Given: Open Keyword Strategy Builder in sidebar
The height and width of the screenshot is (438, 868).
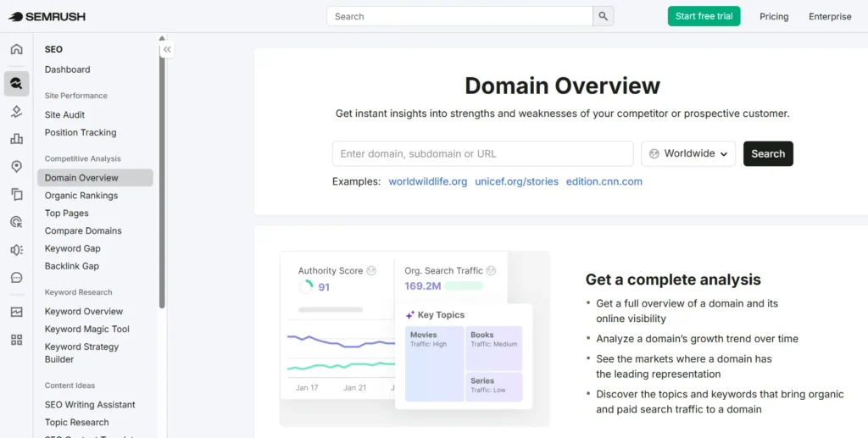Looking at the screenshot, I should [81, 352].
